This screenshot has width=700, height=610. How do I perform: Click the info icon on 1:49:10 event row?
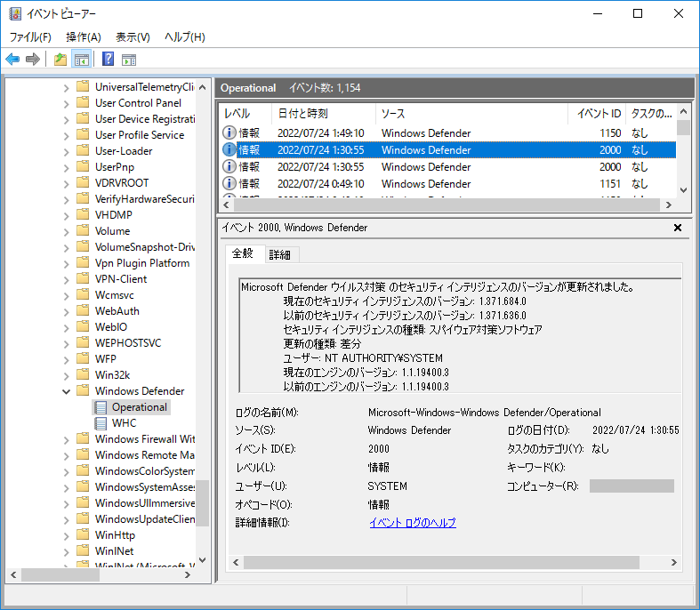click(229, 132)
